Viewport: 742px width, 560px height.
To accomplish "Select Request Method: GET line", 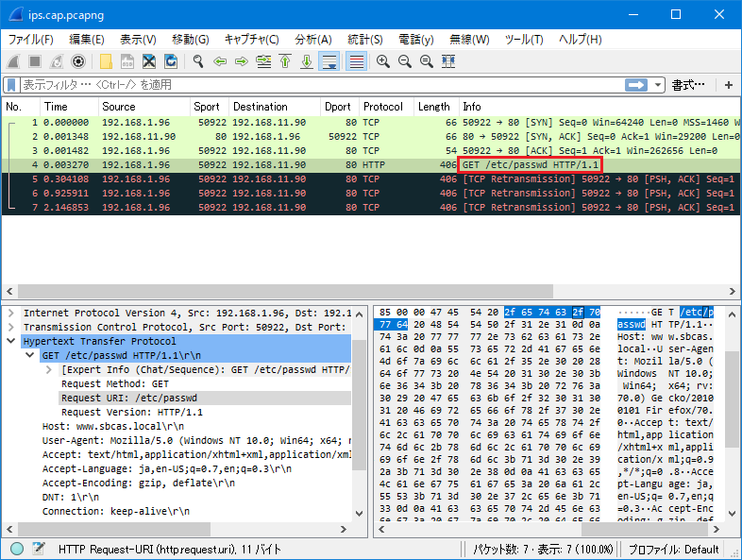I will pyautogui.click(x=115, y=384).
